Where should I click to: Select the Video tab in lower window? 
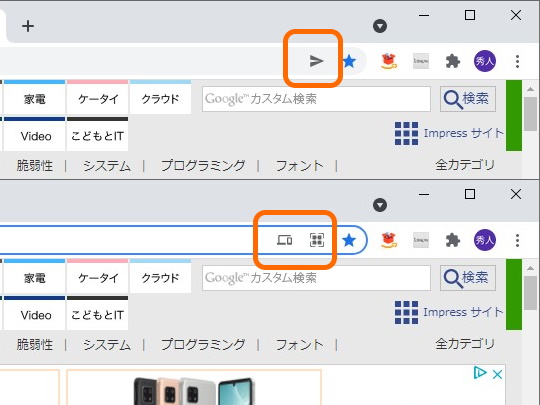pos(34,313)
